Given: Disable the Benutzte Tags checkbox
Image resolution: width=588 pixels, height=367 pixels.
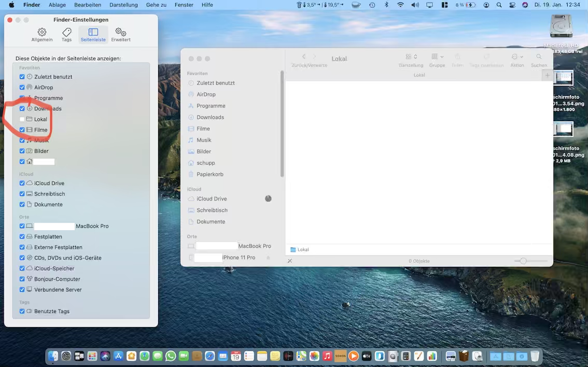Looking at the screenshot, I should tap(22, 312).
